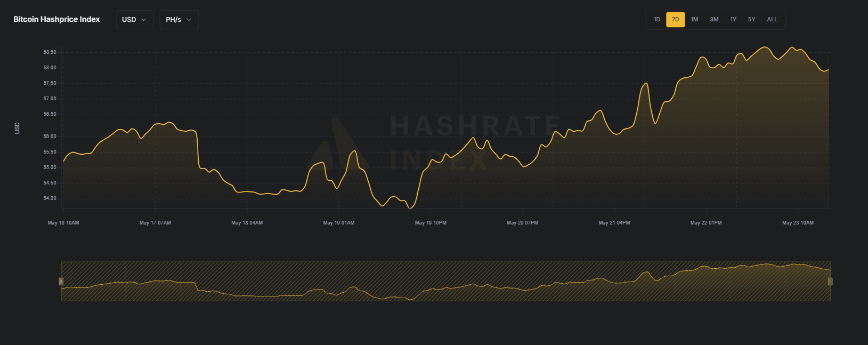This screenshot has width=868, height=345.
Task: Select the 7D time range
Action: (x=675, y=20)
